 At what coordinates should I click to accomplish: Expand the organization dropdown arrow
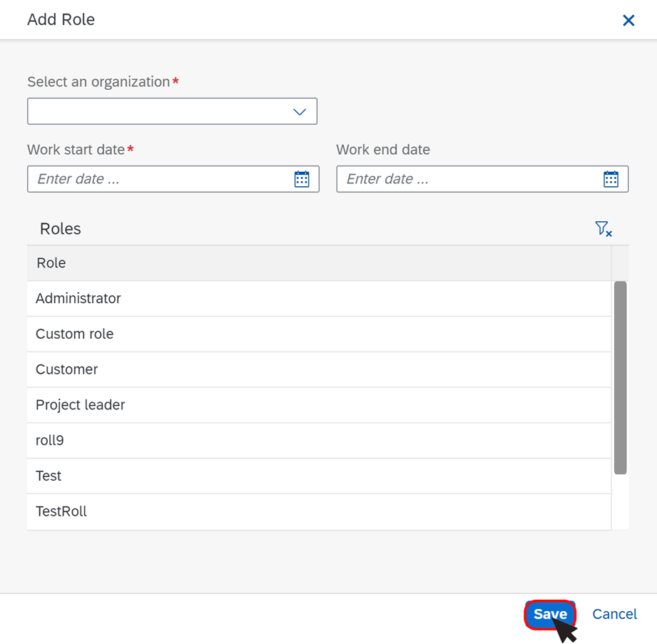tap(299, 111)
